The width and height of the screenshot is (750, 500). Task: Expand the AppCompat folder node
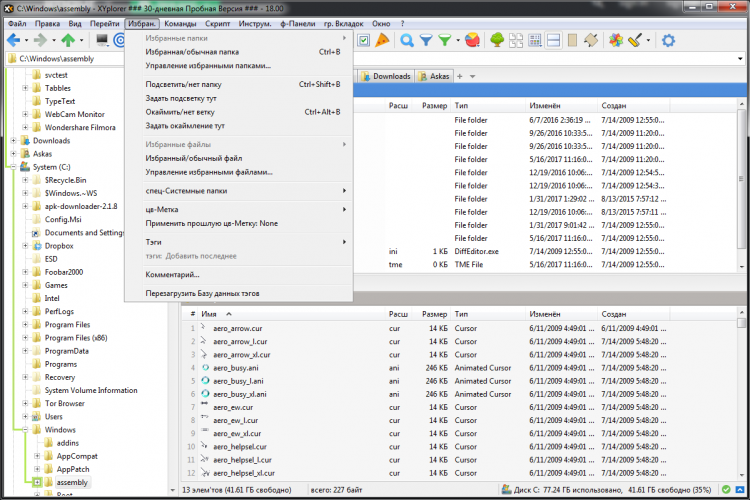pos(37,456)
